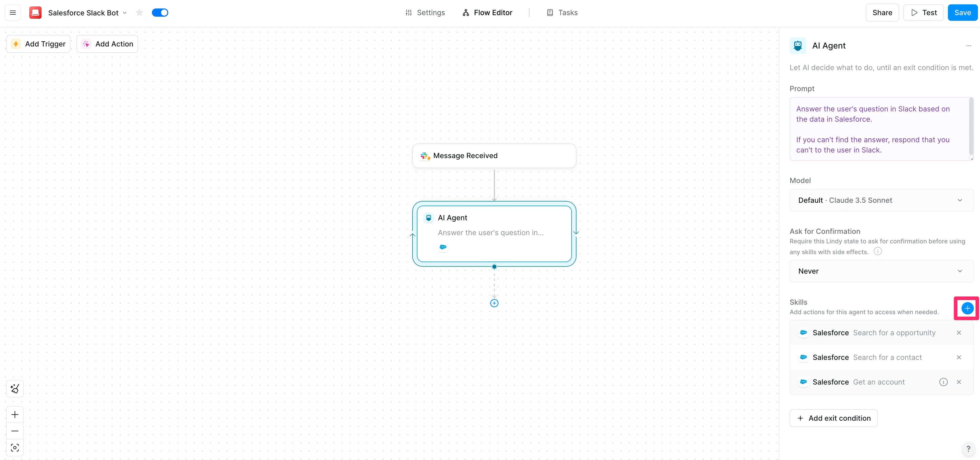Click the Add exit condition button
Image resolution: width=980 pixels, height=460 pixels.
point(833,418)
